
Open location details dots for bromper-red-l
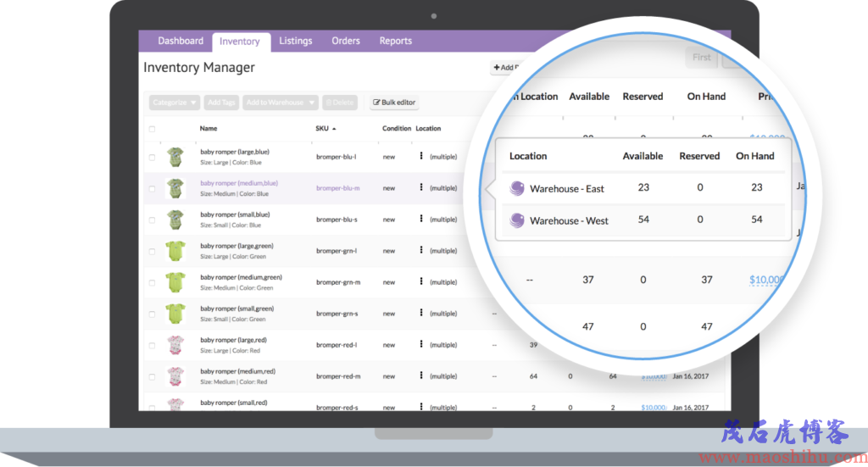[x=421, y=344]
